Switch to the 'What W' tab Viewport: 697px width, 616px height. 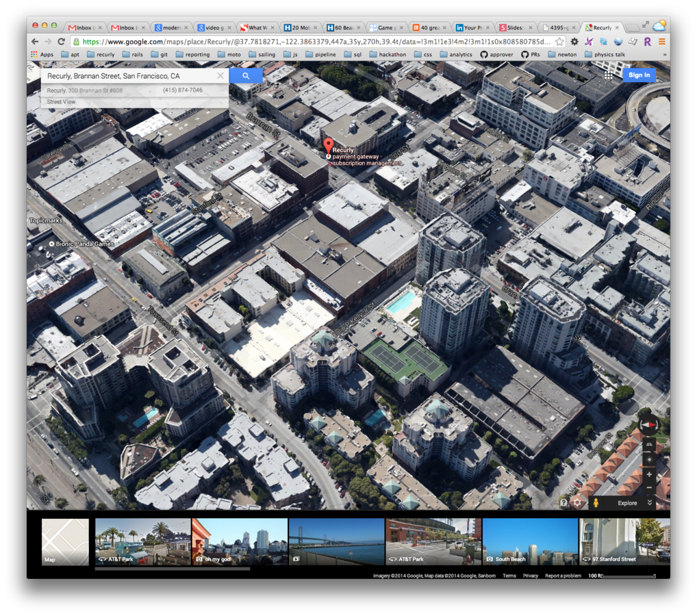(x=257, y=27)
